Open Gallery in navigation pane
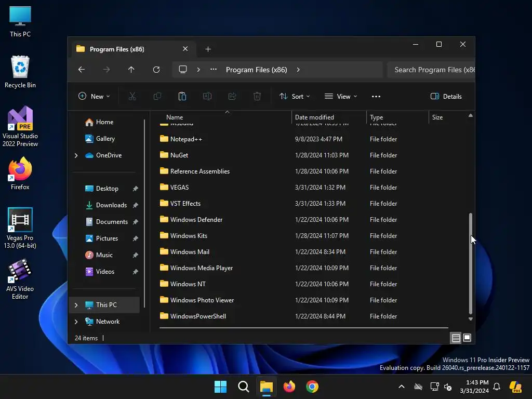Viewport: 532px width, 399px height. [104, 139]
